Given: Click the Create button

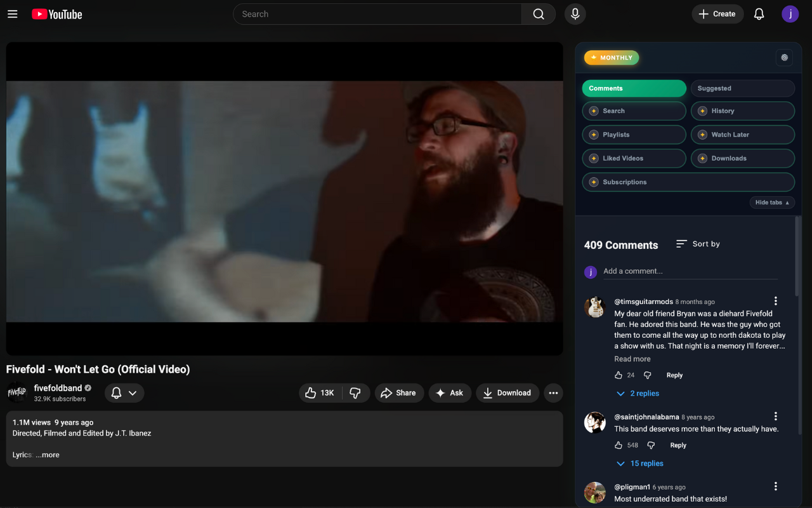Looking at the screenshot, I should click(717, 14).
